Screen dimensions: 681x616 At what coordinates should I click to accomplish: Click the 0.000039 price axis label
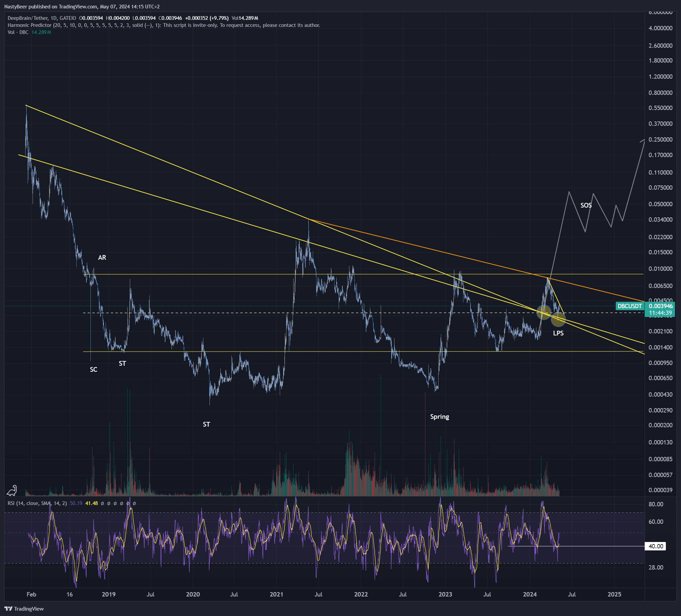tap(660, 490)
